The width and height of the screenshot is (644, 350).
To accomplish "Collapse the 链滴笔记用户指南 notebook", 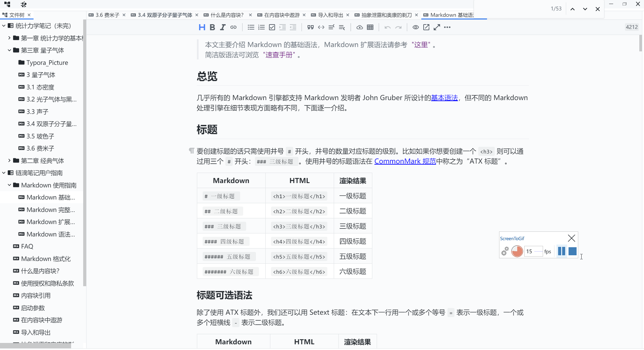I will [4, 173].
